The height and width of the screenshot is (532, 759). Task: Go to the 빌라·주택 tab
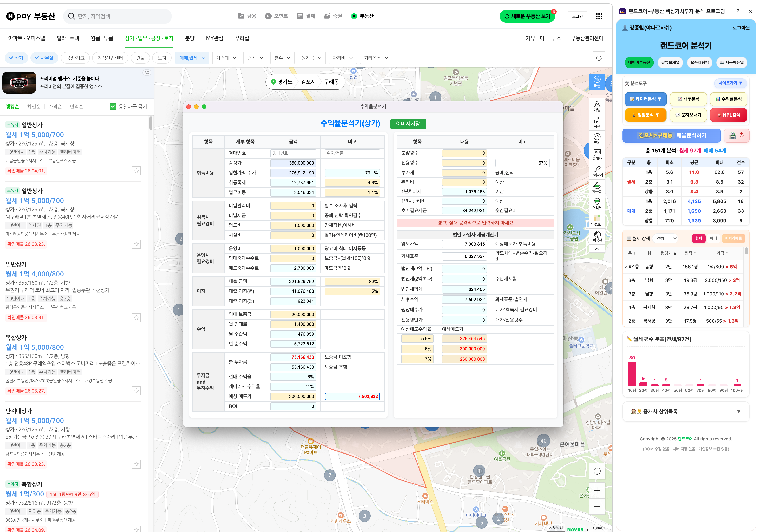click(x=68, y=38)
